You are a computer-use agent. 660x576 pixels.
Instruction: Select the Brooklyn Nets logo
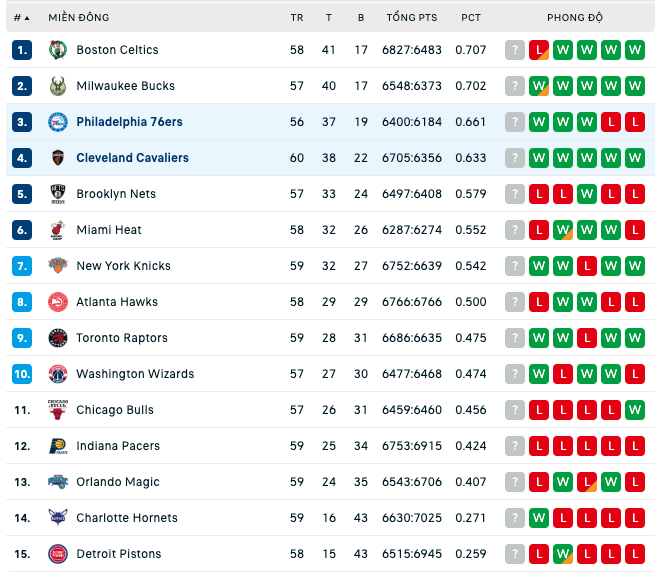[58, 194]
